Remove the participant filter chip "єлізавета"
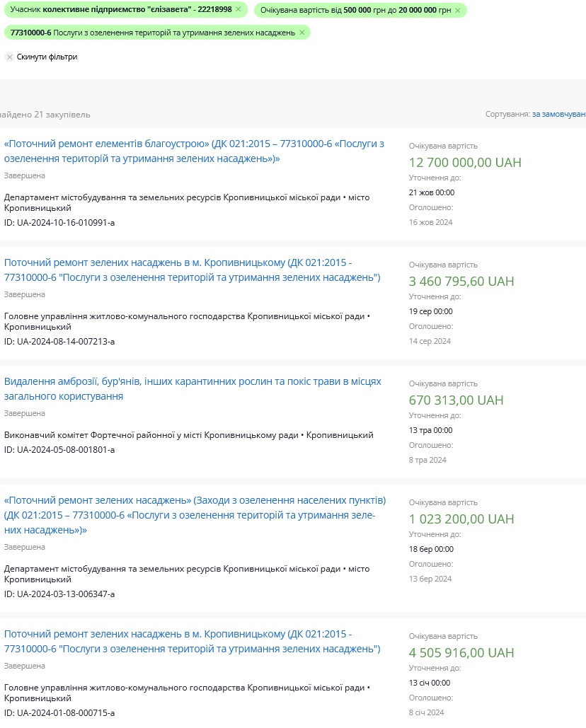 pyautogui.click(x=239, y=9)
